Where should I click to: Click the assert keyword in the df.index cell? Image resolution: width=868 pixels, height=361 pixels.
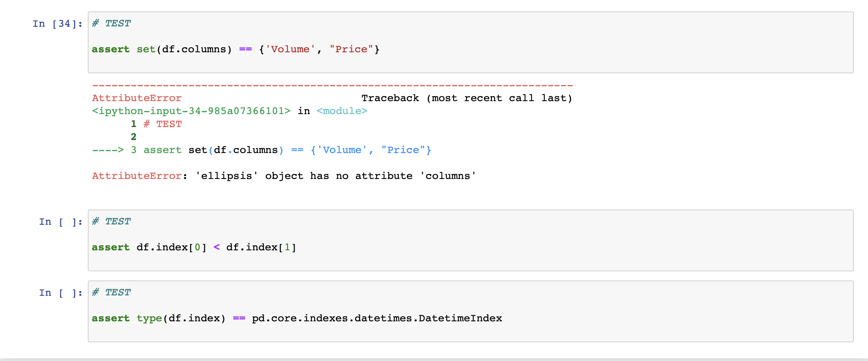point(110,247)
